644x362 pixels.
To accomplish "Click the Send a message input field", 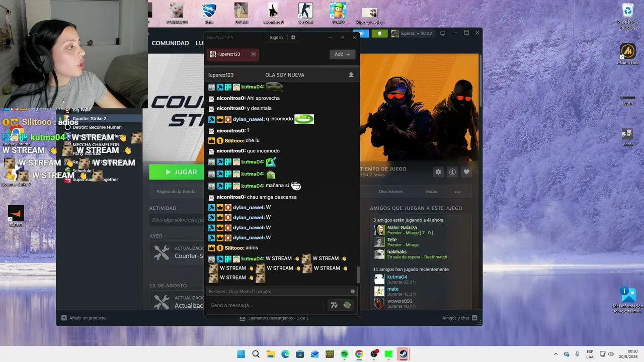I will 265,305.
